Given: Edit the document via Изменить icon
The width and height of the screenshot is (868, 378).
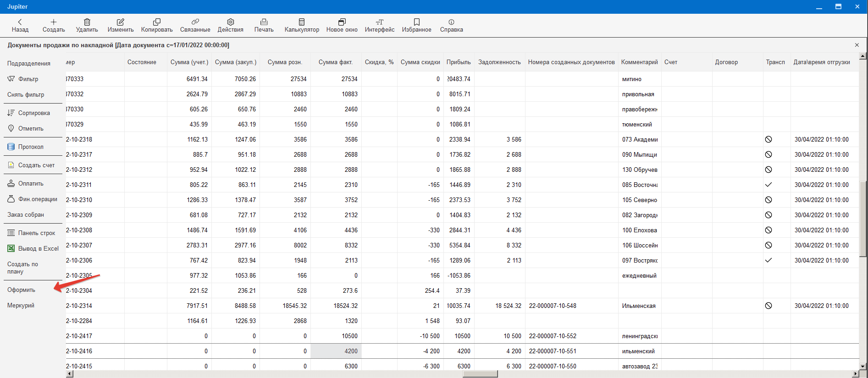Looking at the screenshot, I should [x=121, y=26].
